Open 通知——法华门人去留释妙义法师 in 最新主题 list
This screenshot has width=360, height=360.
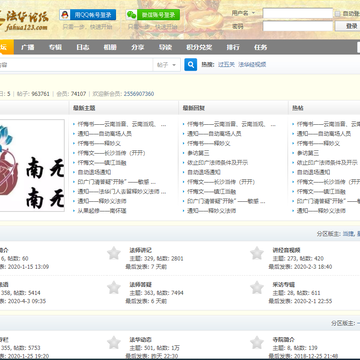122,192
